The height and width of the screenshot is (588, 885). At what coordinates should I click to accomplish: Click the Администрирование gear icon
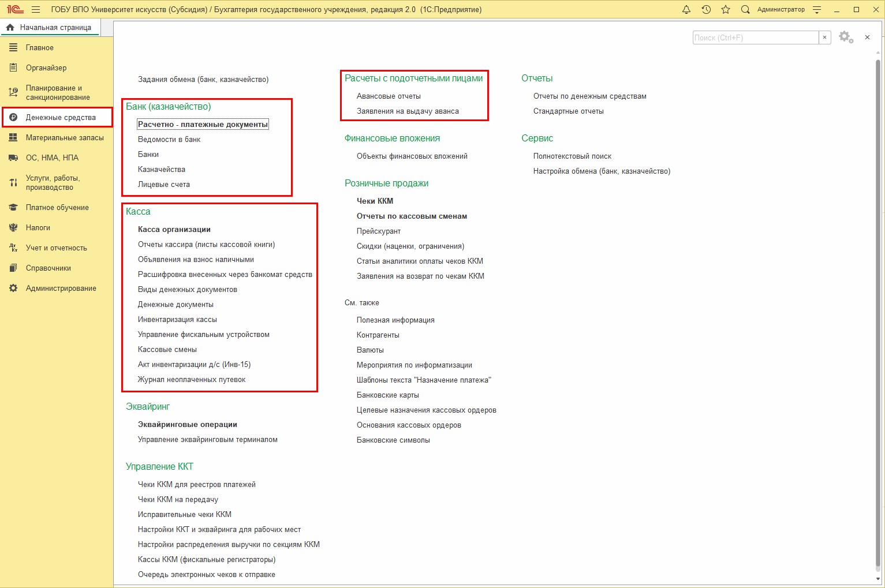click(13, 289)
